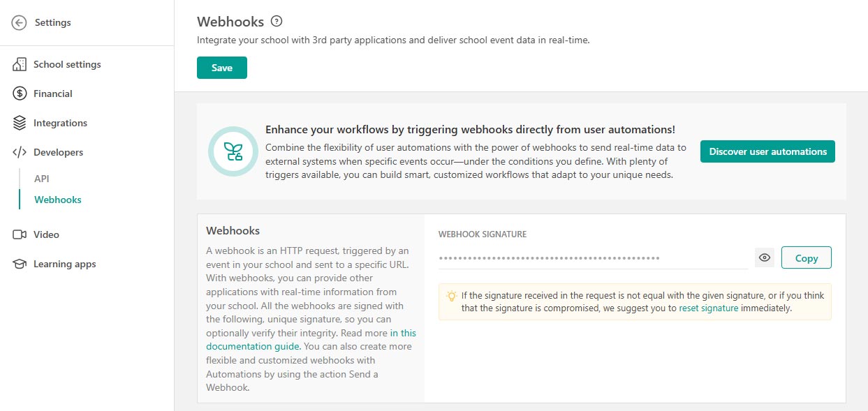This screenshot has height=411, width=868.
Task: Click the Developers code brackets icon
Action: (x=20, y=152)
